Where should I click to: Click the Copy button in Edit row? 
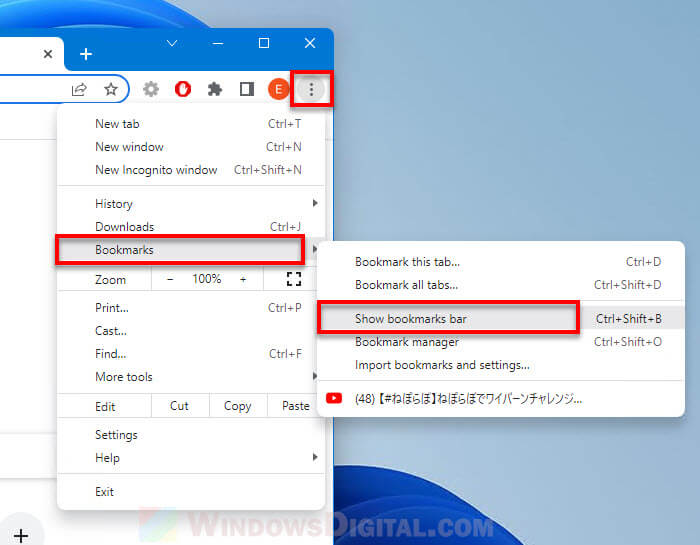click(x=238, y=406)
